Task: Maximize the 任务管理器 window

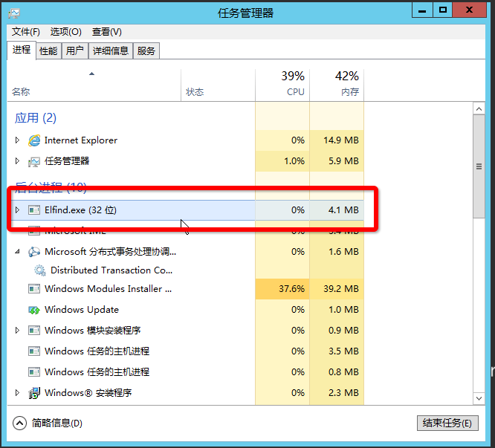Action: 442,10
